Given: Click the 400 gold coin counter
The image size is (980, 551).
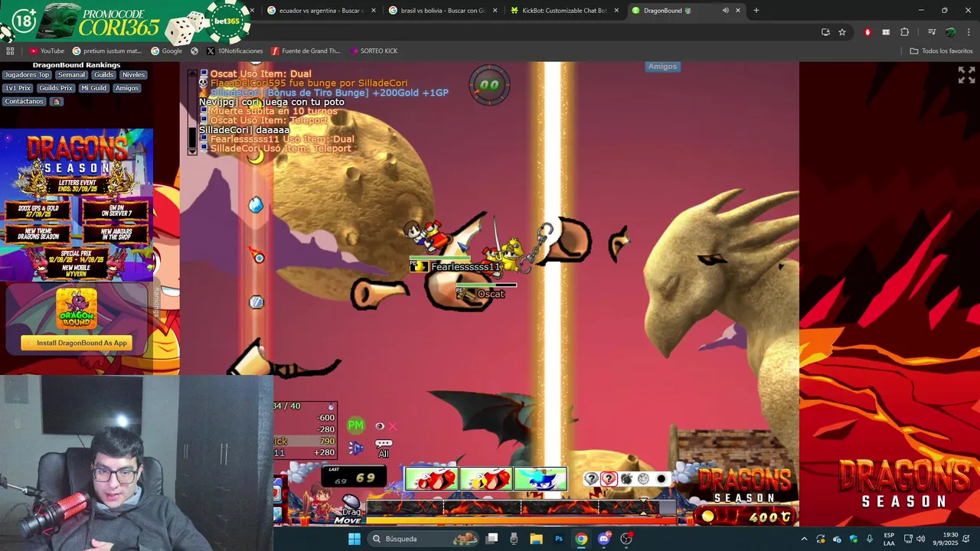Looking at the screenshot, I should 746,517.
